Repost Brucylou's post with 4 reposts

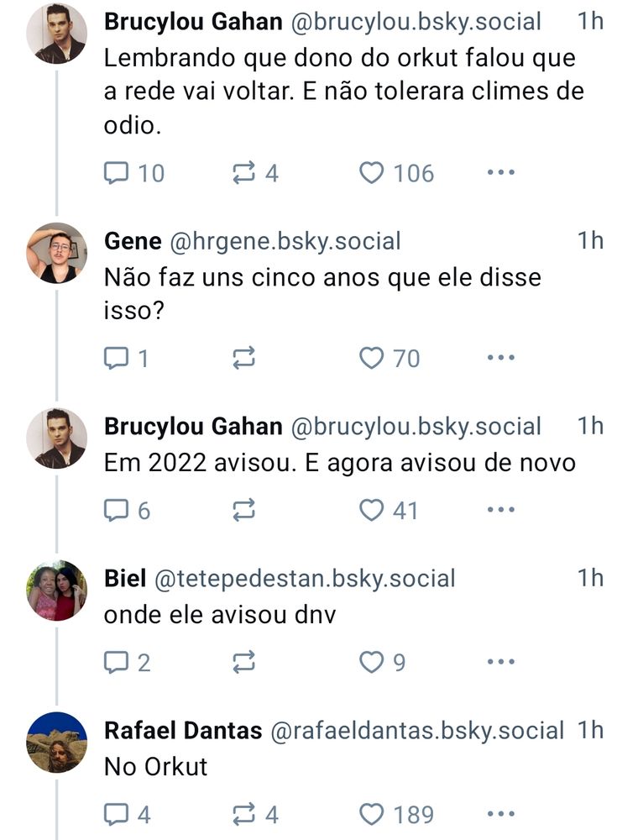tap(243, 173)
